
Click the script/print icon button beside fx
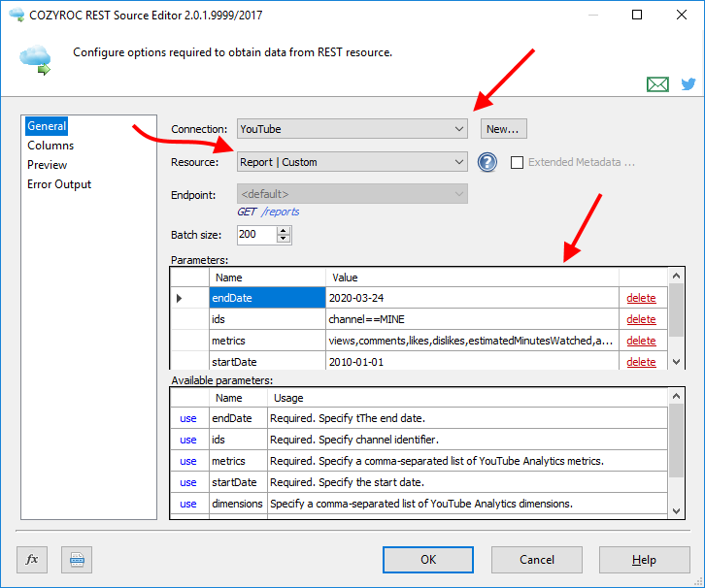click(77, 560)
